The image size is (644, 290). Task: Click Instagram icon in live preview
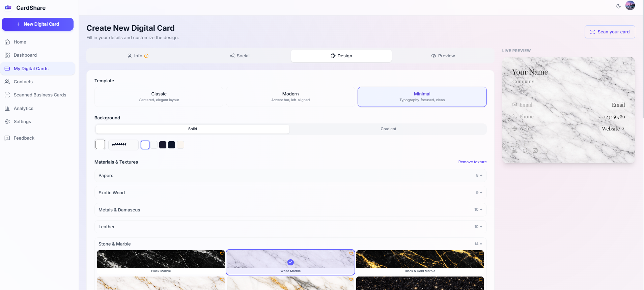pos(535,151)
